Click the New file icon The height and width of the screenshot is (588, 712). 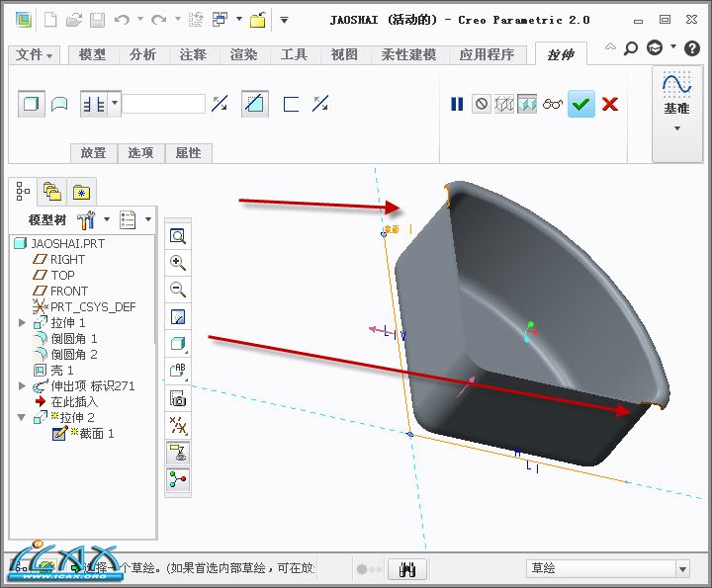click(x=50, y=20)
